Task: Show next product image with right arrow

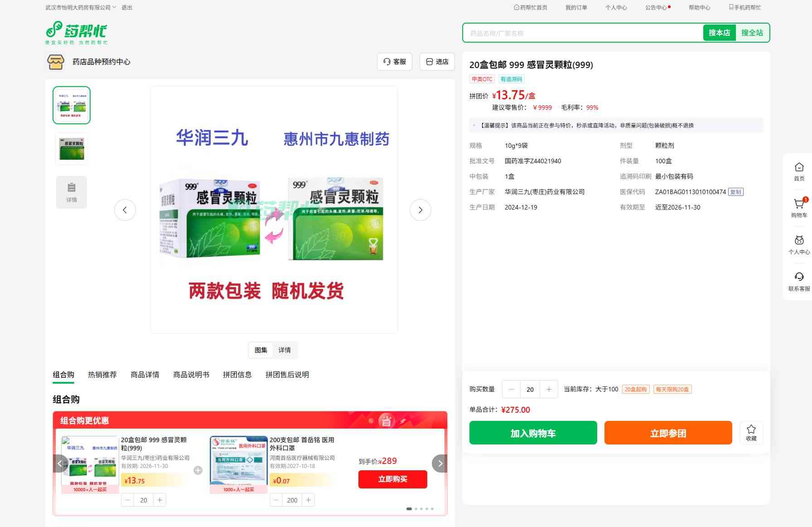Action: pos(420,210)
